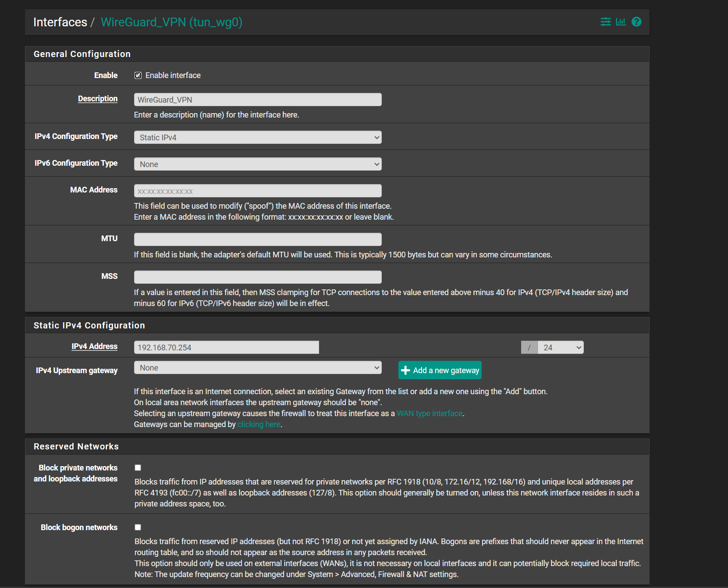
Task: Click the Add a new gateway button
Action: (440, 371)
